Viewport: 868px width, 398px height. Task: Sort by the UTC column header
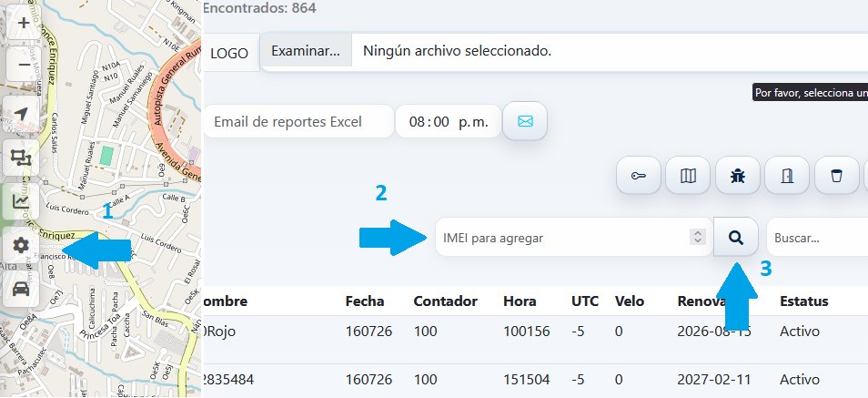coord(585,301)
